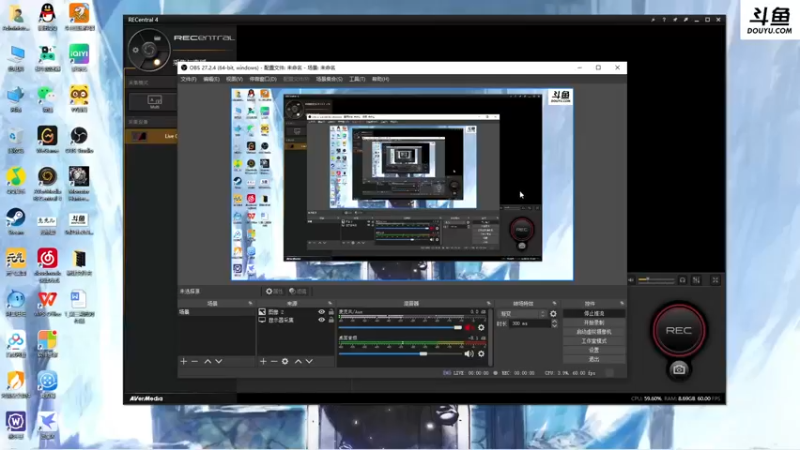
Task: Move the scene down in the Scenes panel
Action: (x=219, y=361)
